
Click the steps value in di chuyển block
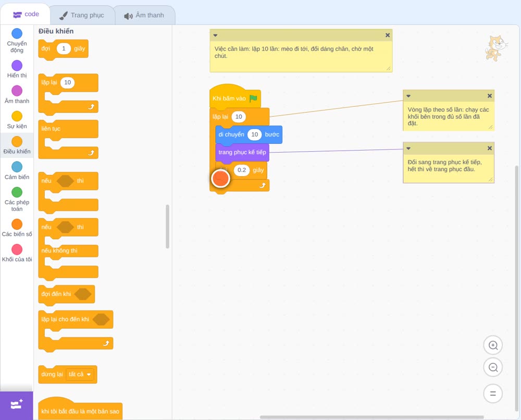(x=255, y=134)
